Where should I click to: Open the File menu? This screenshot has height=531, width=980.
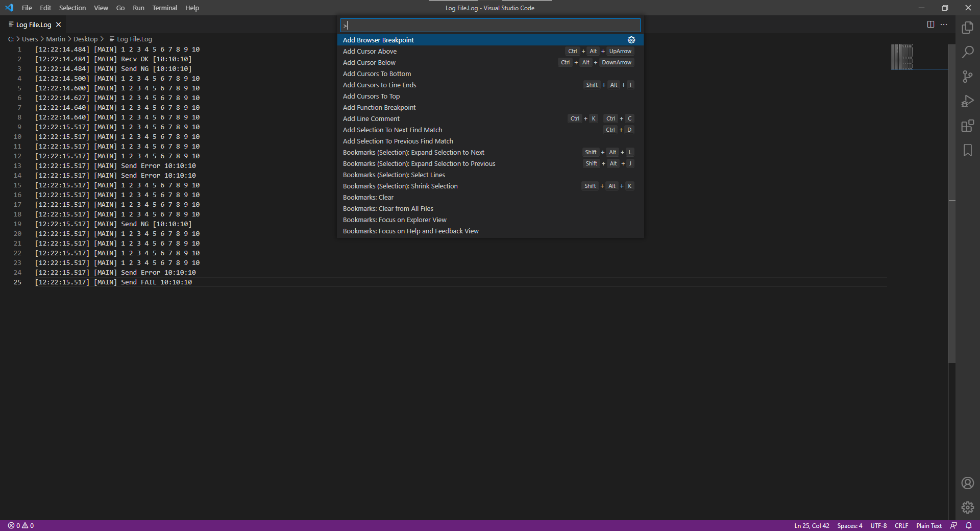point(27,8)
